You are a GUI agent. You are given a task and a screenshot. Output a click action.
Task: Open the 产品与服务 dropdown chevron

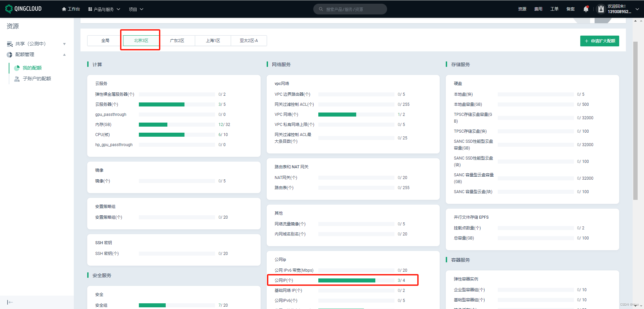coord(118,9)
